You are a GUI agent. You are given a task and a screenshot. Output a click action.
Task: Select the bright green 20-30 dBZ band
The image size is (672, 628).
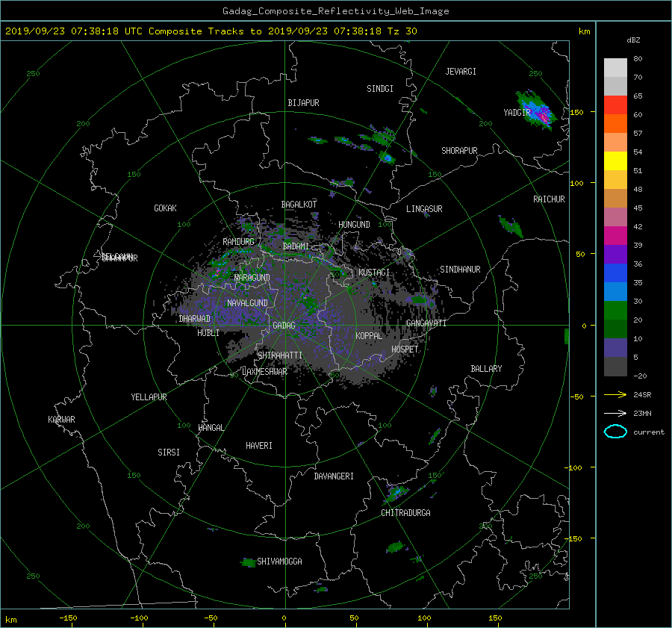615,311
